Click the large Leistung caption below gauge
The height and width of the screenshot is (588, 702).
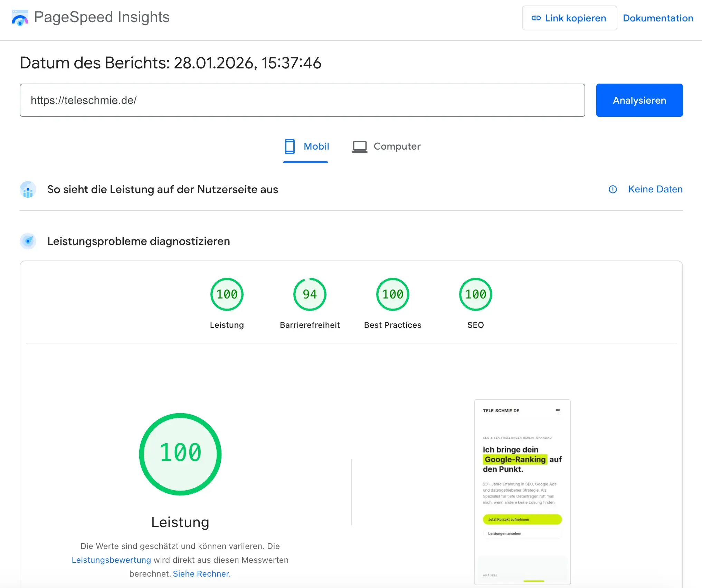pos(180,522)
